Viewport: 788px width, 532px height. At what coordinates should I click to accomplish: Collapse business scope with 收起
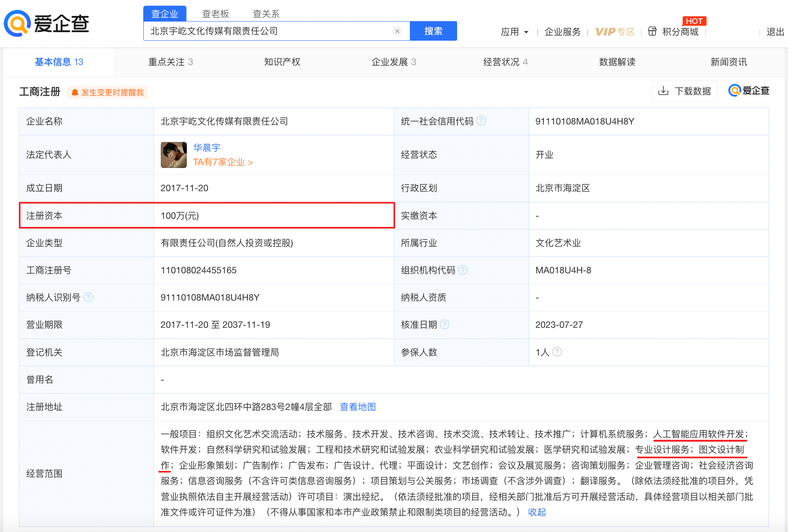537,512
